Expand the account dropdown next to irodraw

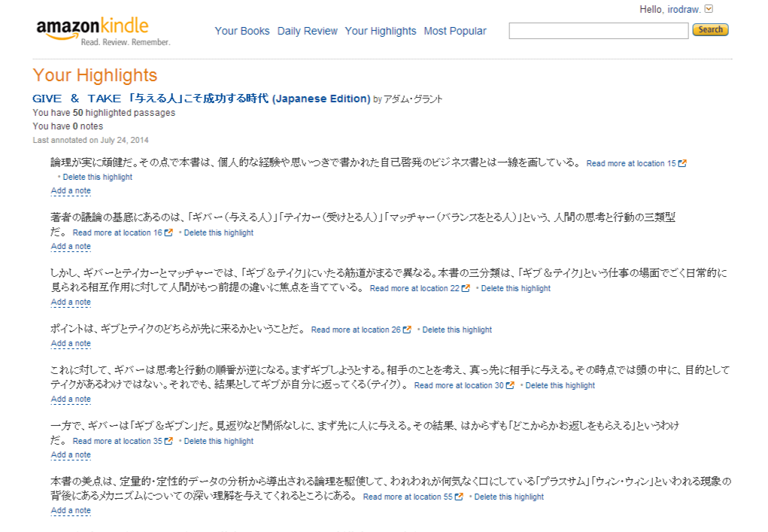[x=708, y=9]
